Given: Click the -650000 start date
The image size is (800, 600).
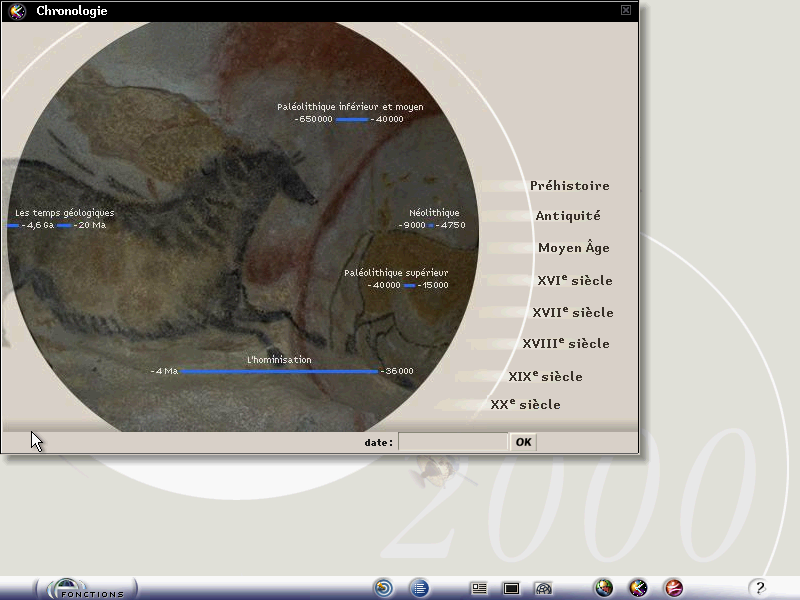Looking at the screenshot, I should pyautogui.click(x=313, y=119).
